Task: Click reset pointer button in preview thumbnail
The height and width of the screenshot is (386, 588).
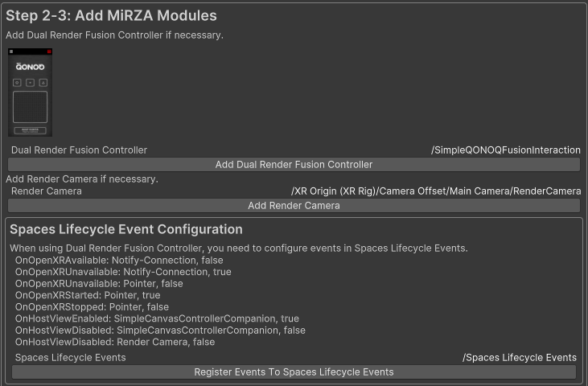Action: (31, 130)
